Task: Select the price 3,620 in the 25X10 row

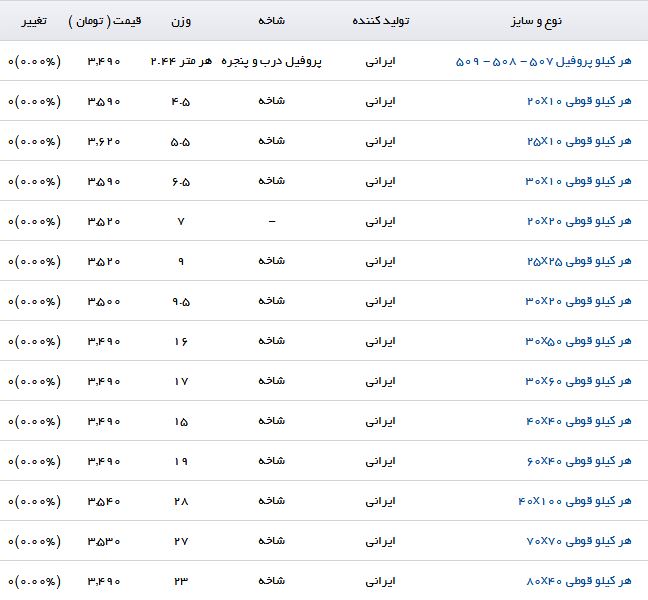Action: click(x=104, y=142)
